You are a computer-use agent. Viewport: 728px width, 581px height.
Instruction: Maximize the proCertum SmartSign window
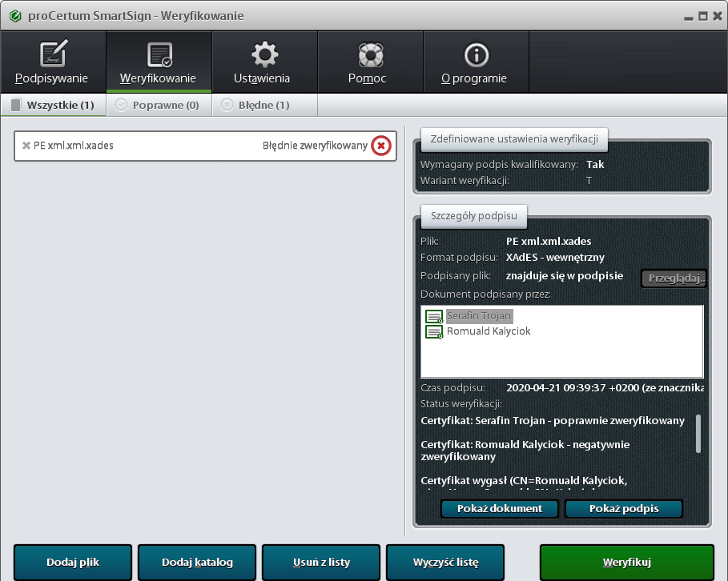(x=703, y=16)
